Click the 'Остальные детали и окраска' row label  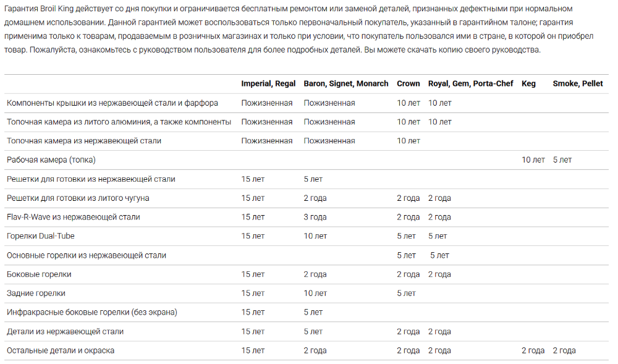coord(61,350)
